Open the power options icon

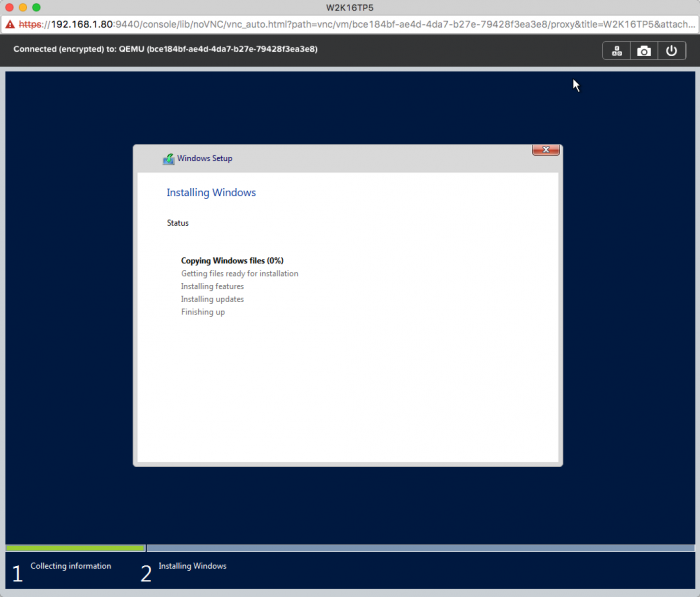click(x=671, y=51)
